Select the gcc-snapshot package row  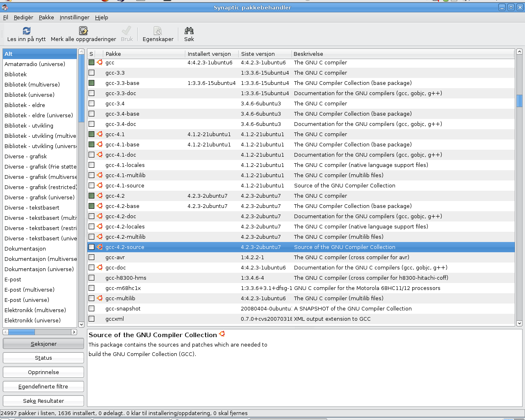(x=301, y=308)
